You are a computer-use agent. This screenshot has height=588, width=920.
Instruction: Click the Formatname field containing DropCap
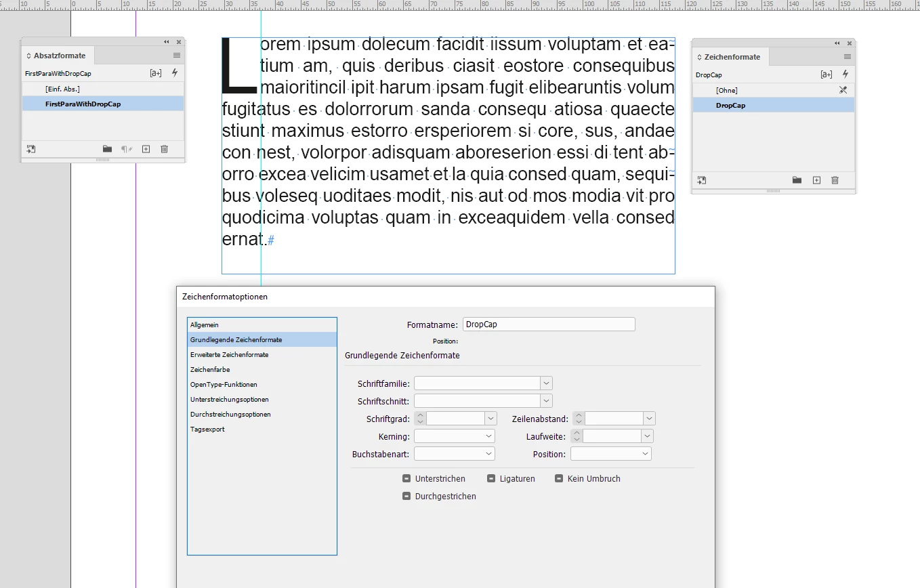549,324
